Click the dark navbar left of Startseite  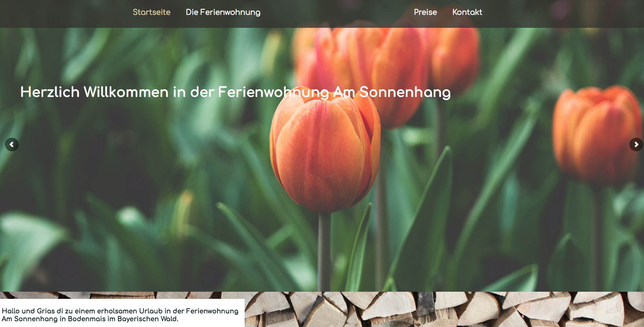pyautogui.click(x=64, y=14)
